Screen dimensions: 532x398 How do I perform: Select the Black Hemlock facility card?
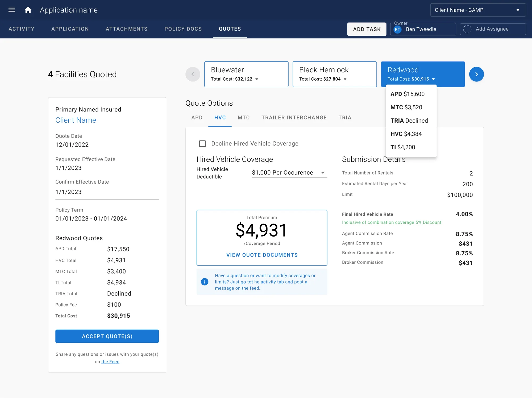tap(335, 74)
